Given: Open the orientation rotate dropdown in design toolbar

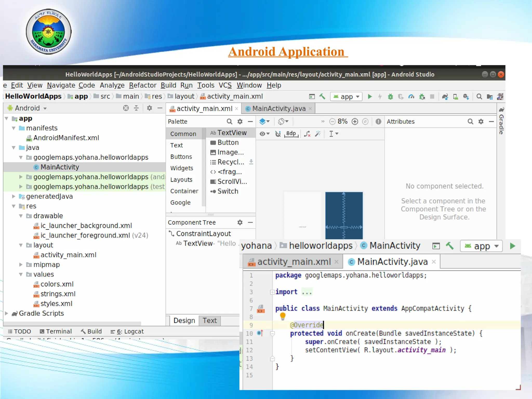Looking at the screenshot, I should 283,121.
